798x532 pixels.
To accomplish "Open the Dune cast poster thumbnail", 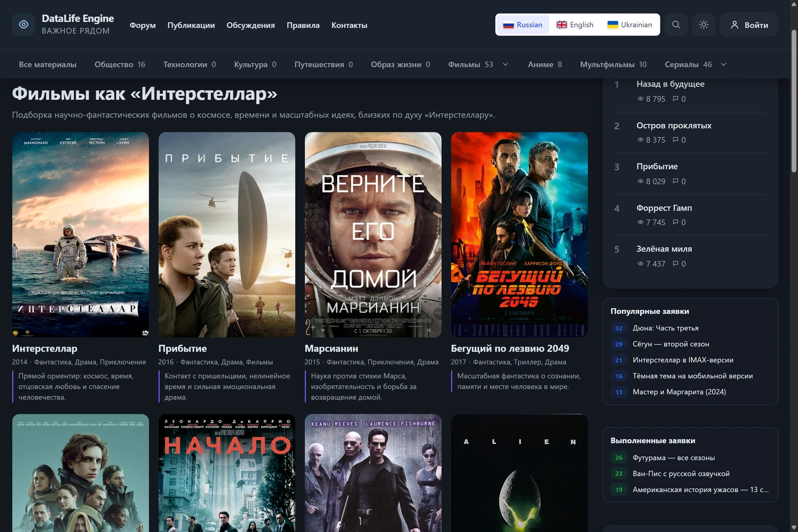I will [x=80, y=473].
